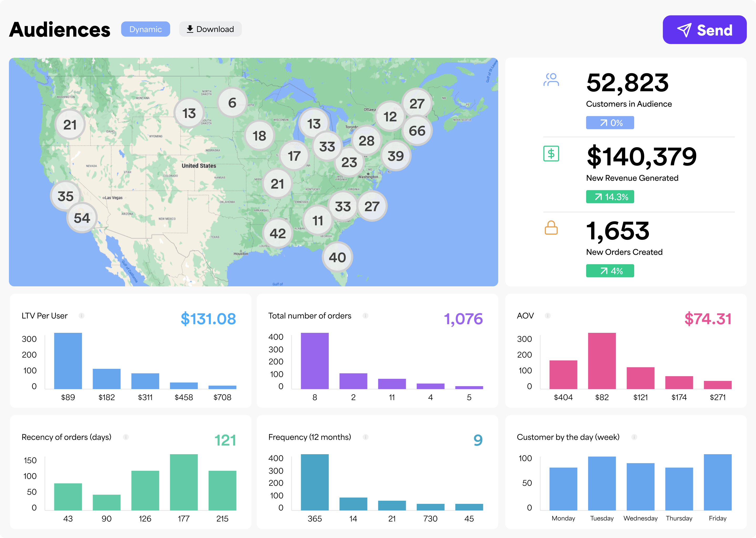756x538 pixels.
Task: Click info icon next to Customer by the day
Action: tap(634, 437)
